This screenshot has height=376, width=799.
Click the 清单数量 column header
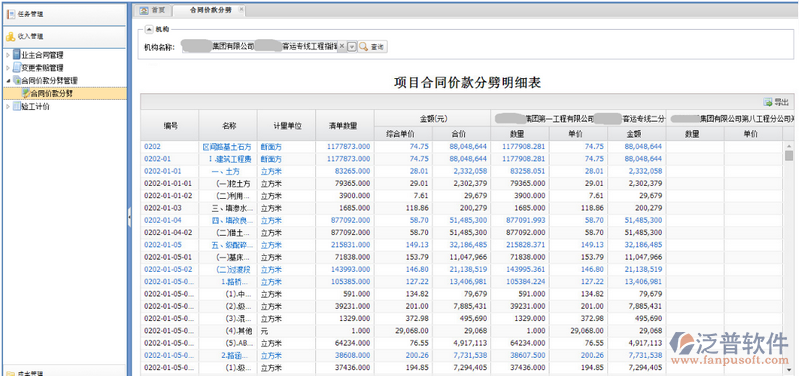(344, 126)
